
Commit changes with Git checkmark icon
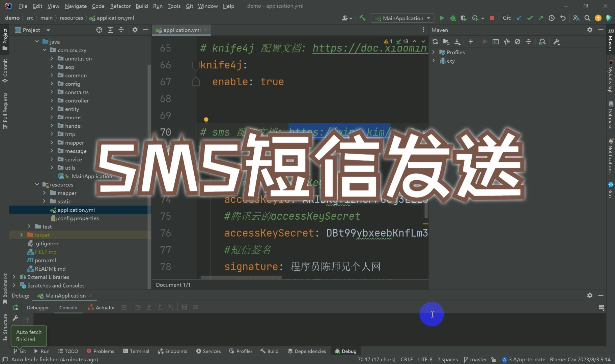(530, 18)
